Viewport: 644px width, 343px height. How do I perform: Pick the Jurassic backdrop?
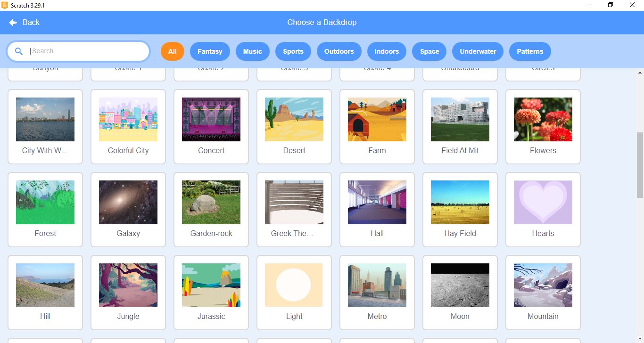[211, 292]
